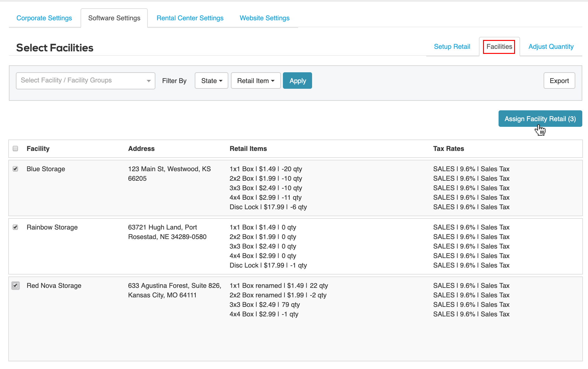This screenshot has width=588, height=369.
Task: Click the Facility column header
Action: 38,149
